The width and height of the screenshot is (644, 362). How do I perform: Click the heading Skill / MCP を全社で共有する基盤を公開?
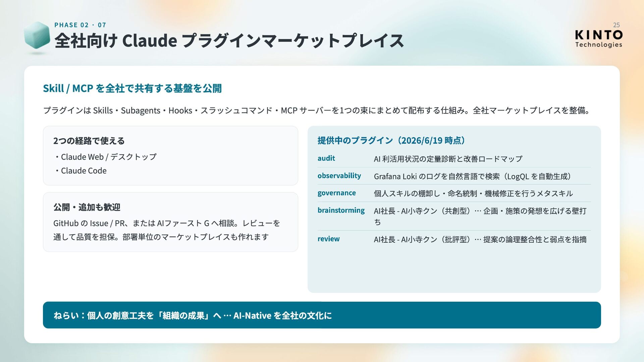(132, 88)
